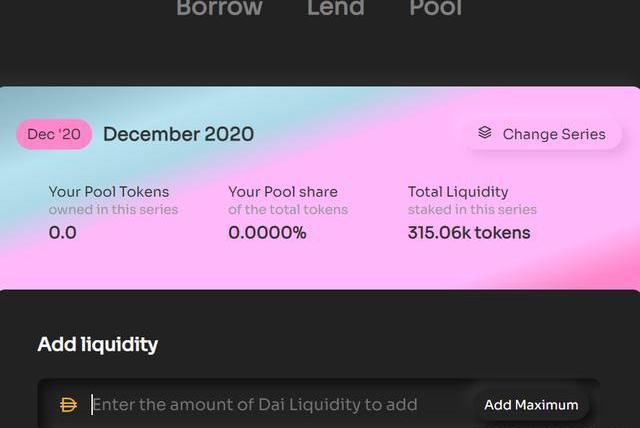Click the 'staked in this series' subtitle
Image resolution: width=640 pixels, height=428 pixels.
click(472, 210)
